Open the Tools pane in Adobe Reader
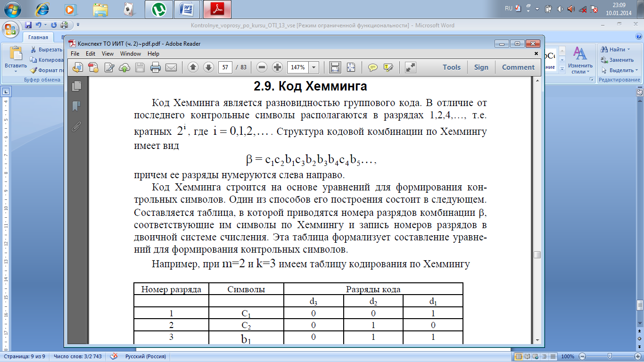The width and height of the screenshot is (644, 362). coord(452,67)
